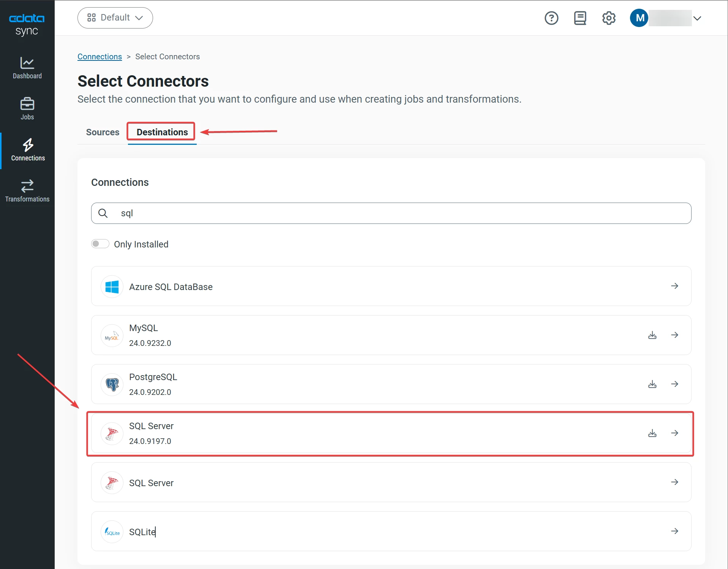Click the documentation icon in the top bar
This screenshot has width=728, height=569.
pyautogui.click(x=580, y=18)
